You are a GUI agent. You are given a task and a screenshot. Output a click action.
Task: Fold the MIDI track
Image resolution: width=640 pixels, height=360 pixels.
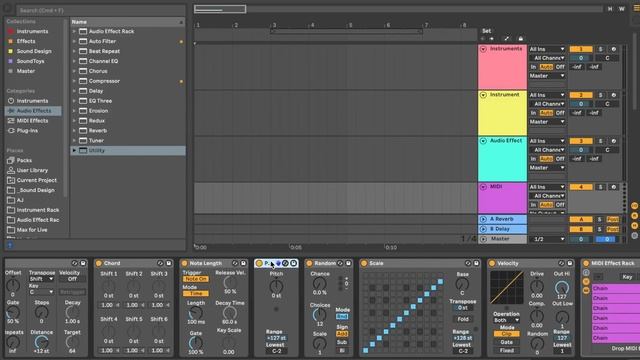(483, 187)
